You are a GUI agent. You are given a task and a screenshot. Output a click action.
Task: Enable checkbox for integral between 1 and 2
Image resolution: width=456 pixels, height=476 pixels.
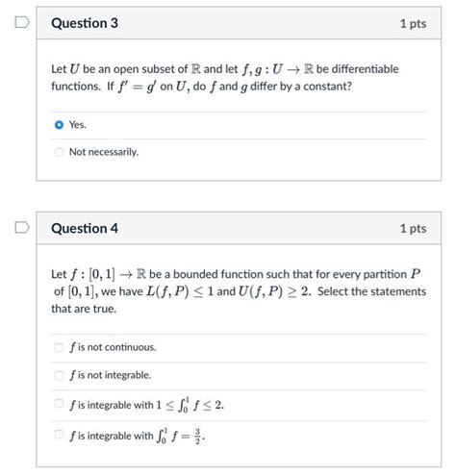(x=59, y=403)
